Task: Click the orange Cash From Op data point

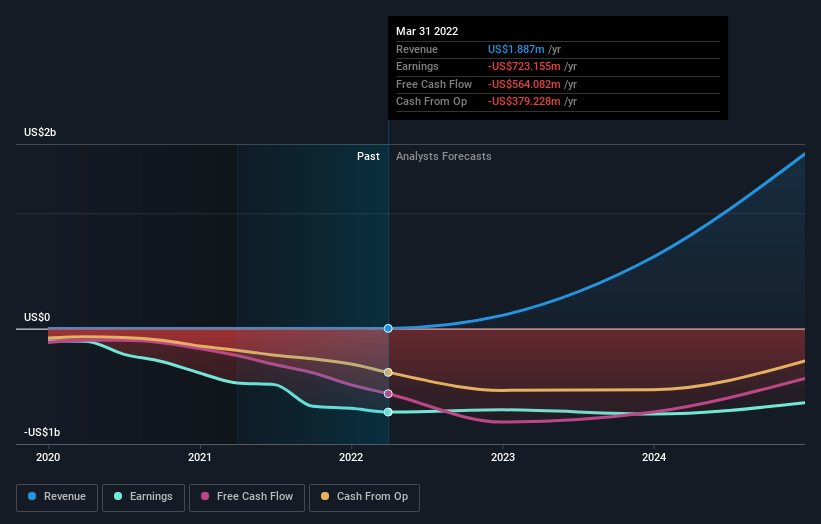Action: click(x=388, y=372)
